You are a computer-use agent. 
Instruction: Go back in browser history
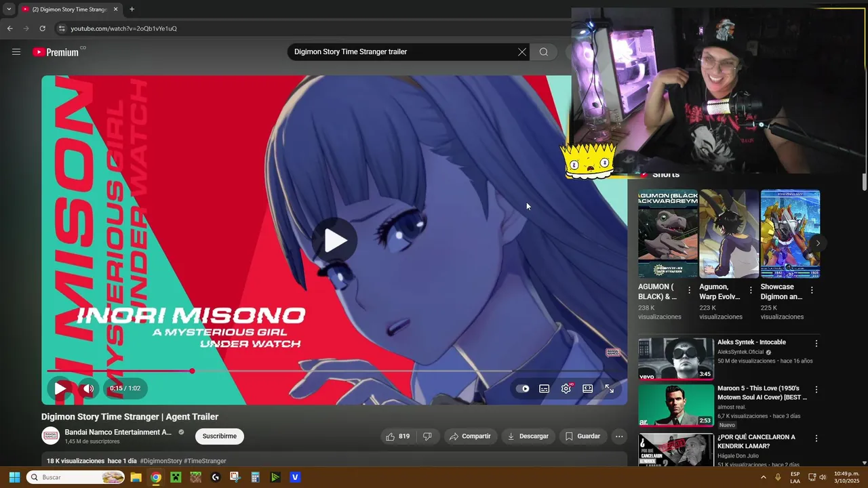click(9, 28)
